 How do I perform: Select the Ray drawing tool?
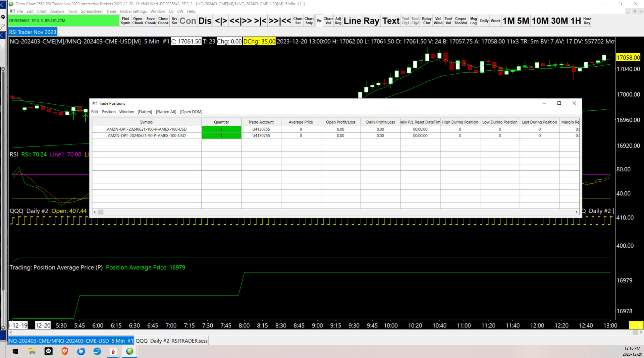(x=371, y=21)
